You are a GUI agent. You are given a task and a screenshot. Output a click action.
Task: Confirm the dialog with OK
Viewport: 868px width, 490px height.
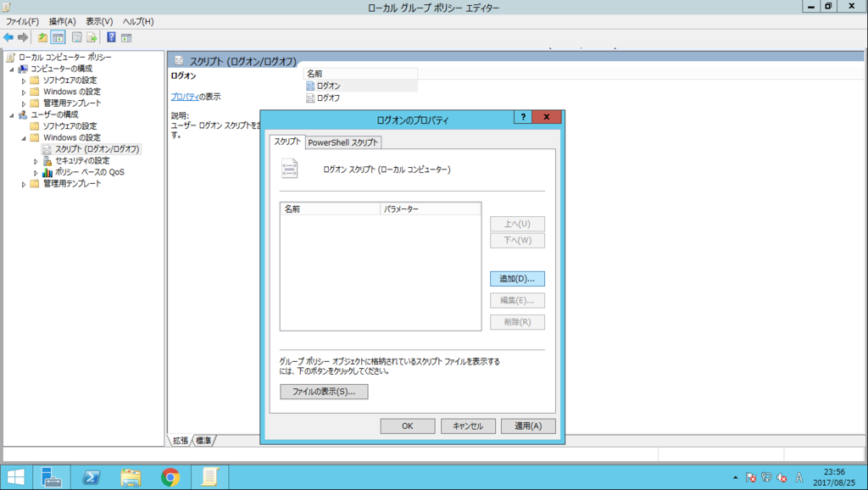pos(408,426)
